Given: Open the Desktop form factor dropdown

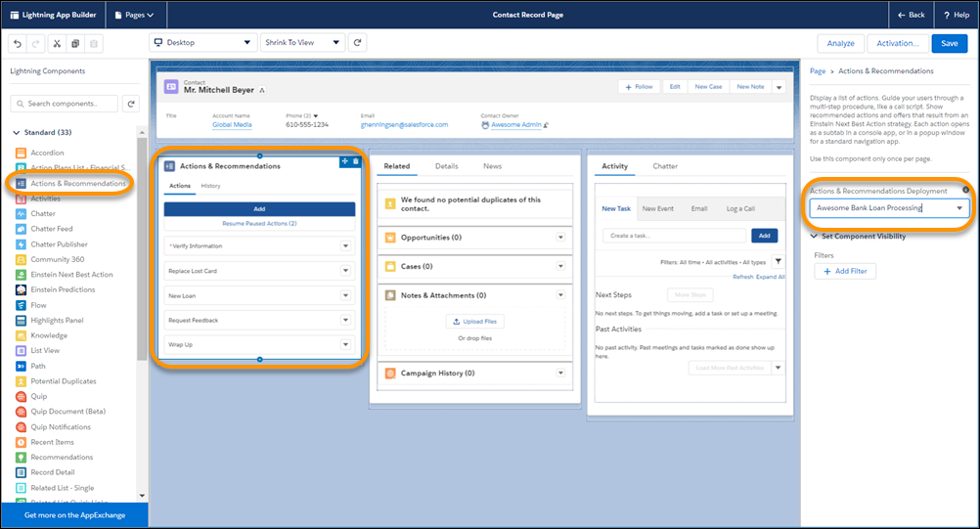Looking at the screenshot, I should coord(203,43).
